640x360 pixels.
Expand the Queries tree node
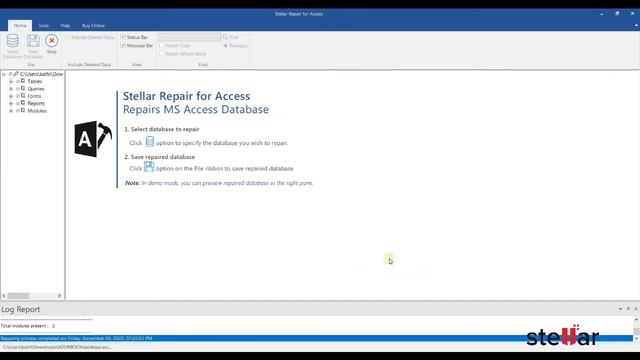(11, 89)
